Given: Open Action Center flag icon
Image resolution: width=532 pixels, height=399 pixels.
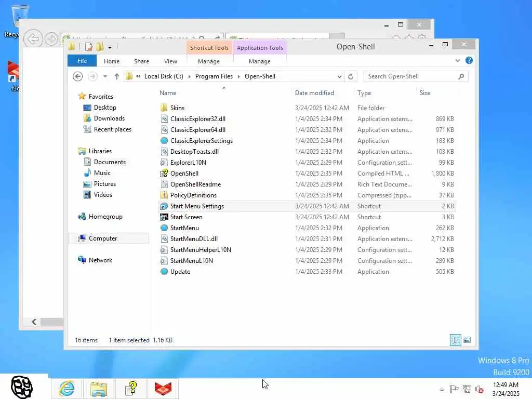Looking at the screenshot, I should tap(454, 389).
